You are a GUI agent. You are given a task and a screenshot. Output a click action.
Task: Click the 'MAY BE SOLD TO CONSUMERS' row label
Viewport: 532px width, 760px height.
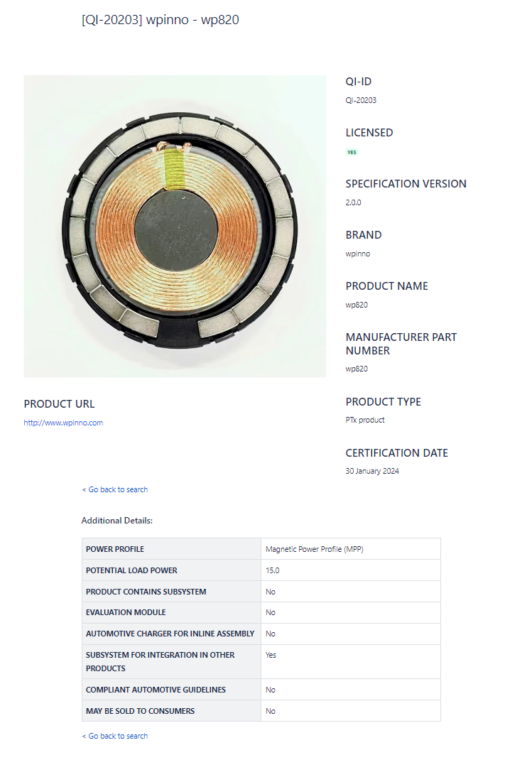(140, 711)
